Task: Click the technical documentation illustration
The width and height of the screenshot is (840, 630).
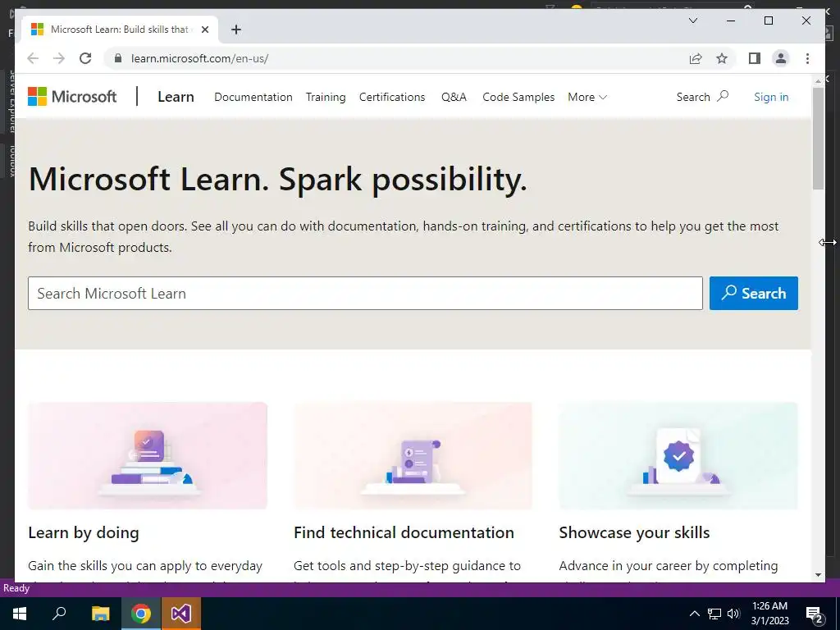Action: pyautogui.click(x=413, y=455)
